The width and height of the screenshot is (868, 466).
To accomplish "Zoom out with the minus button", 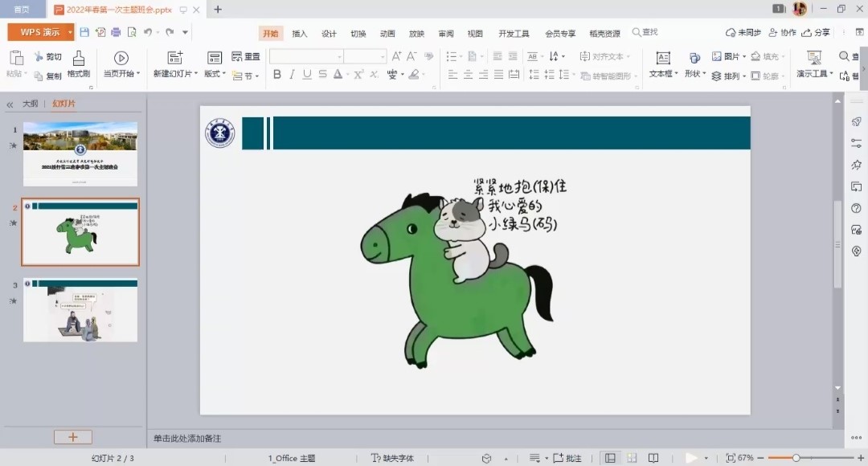I will [x=760, y=458].
